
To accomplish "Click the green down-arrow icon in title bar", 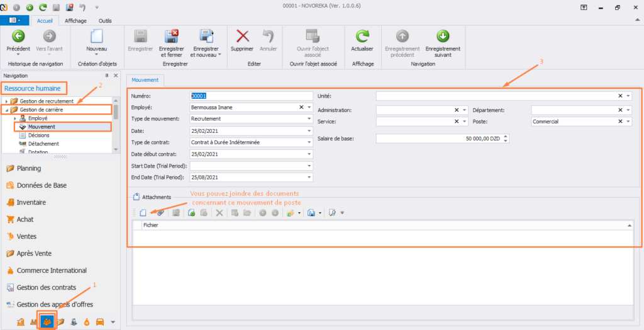I will pos(30,8).
